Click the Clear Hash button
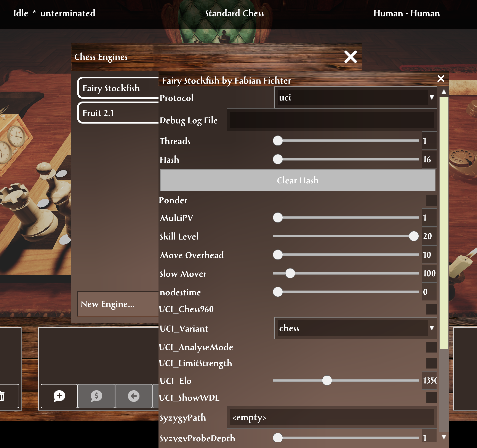477x448 pixels. [x=298, y=180]
